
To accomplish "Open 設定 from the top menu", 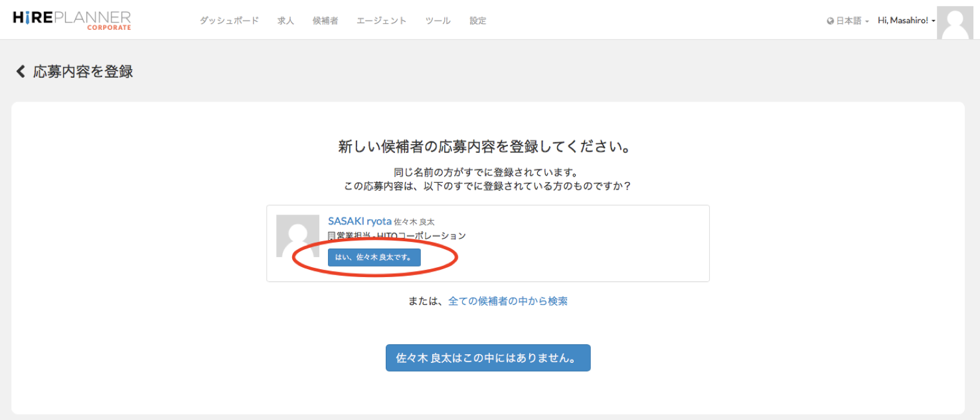I will tap(477, 21).
